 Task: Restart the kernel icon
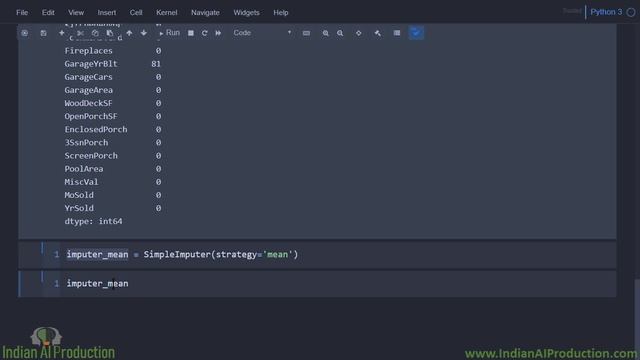click(204, 33)
